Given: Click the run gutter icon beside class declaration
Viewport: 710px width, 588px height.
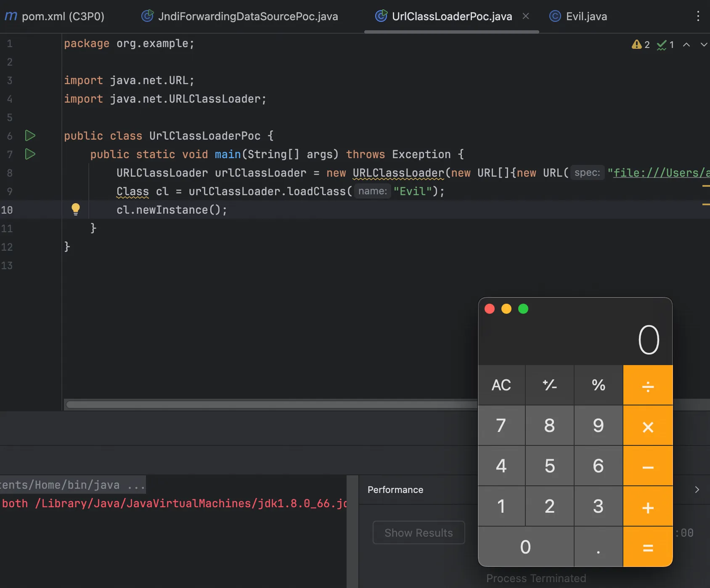Looking at the screenshot, I should tap(30, 136).
